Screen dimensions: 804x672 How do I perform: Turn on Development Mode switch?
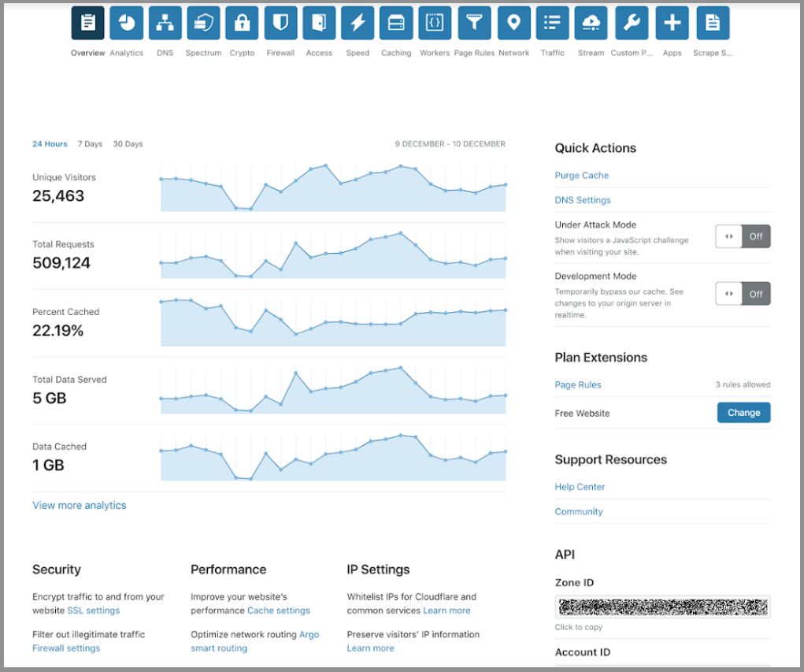(x=743, y=294)
